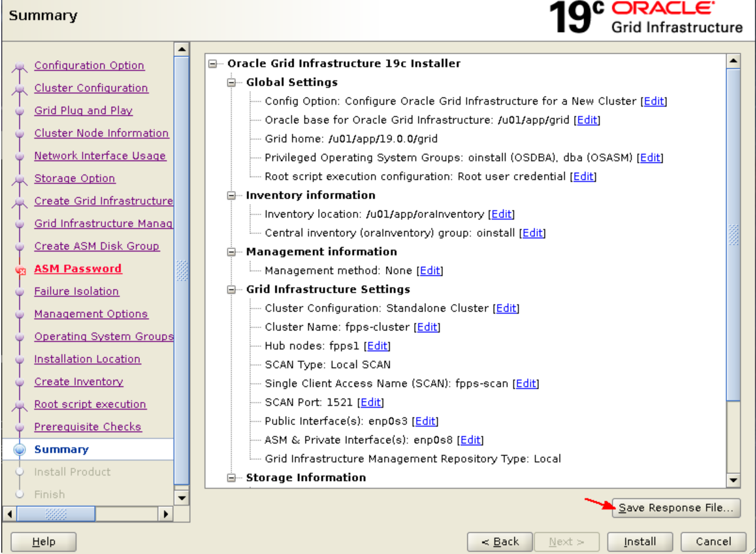Screen dimensions: 756x554
Task: Click the Cancel button
Action: pyautogui.click(x=713, y=541)
